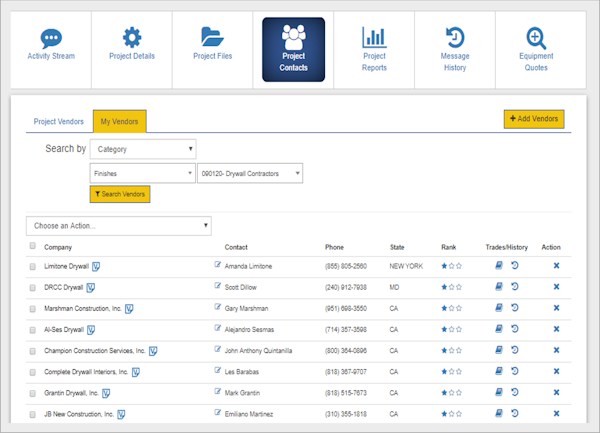Select the Project Contacts tile
This screenshot has height=433, width=600.
(293, 49)
